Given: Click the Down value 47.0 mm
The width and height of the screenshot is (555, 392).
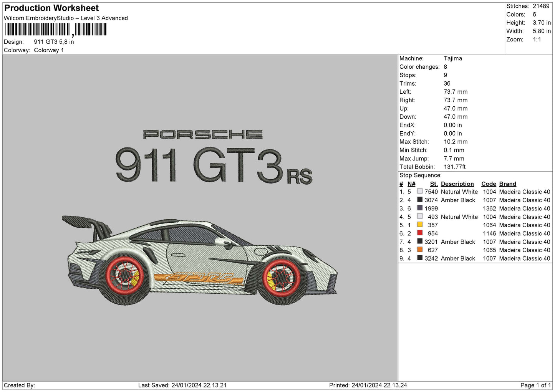Looking at the screenshot, I should pos(456,117).
